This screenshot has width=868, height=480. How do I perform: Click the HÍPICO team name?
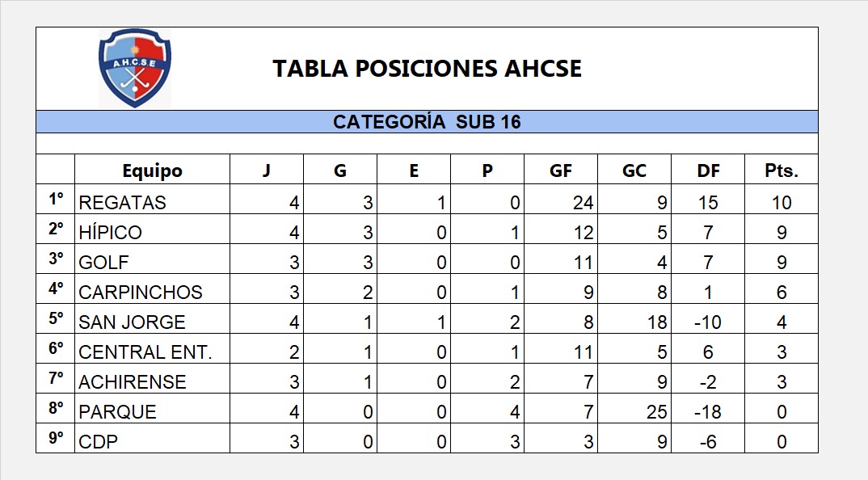click(111, 233)
